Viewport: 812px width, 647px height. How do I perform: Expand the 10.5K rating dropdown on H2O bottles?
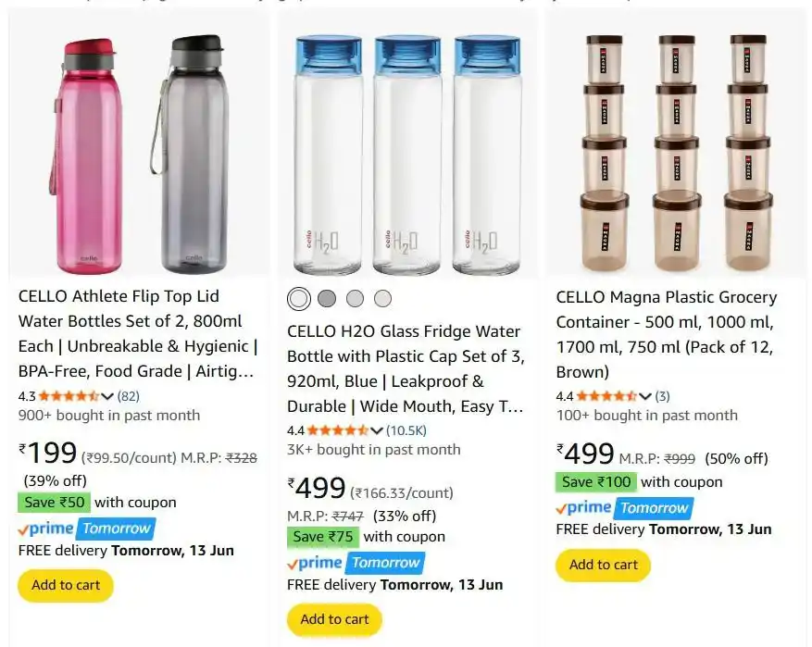pyautogui.click(x=380, y=429)
